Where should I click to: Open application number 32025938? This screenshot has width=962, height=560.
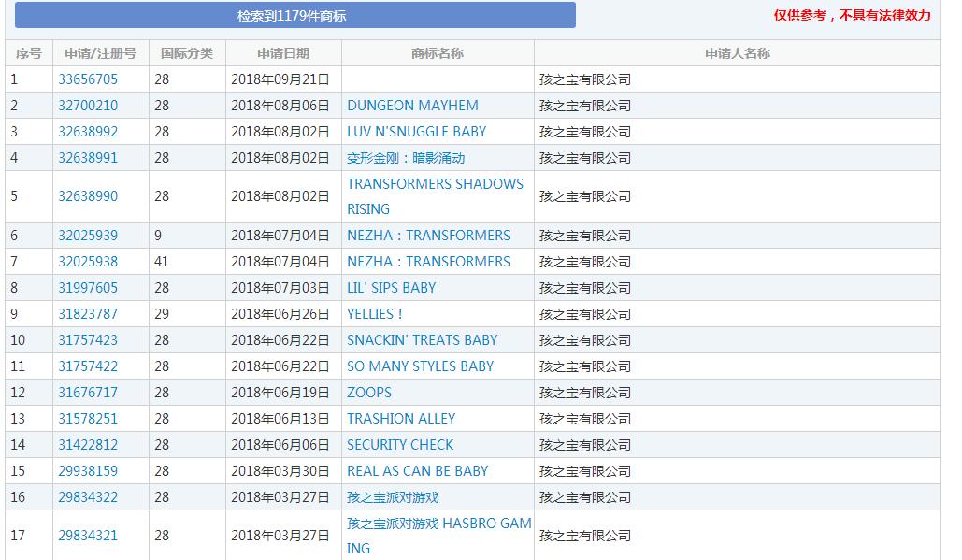coord(88,262)
